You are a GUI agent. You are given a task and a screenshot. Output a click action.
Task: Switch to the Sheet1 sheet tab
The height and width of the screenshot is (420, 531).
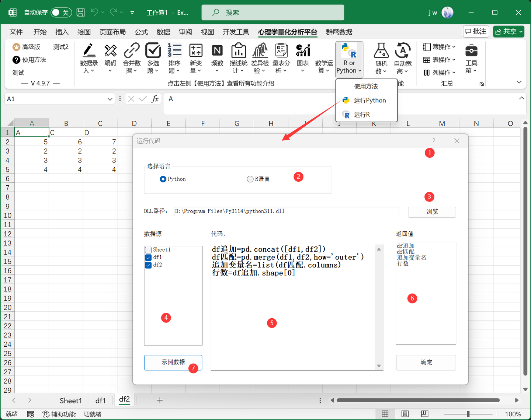(71, 400)
